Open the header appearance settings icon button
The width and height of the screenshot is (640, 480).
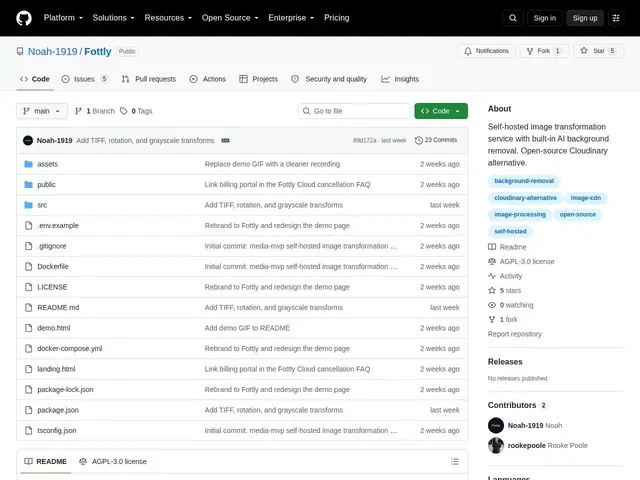616,18
